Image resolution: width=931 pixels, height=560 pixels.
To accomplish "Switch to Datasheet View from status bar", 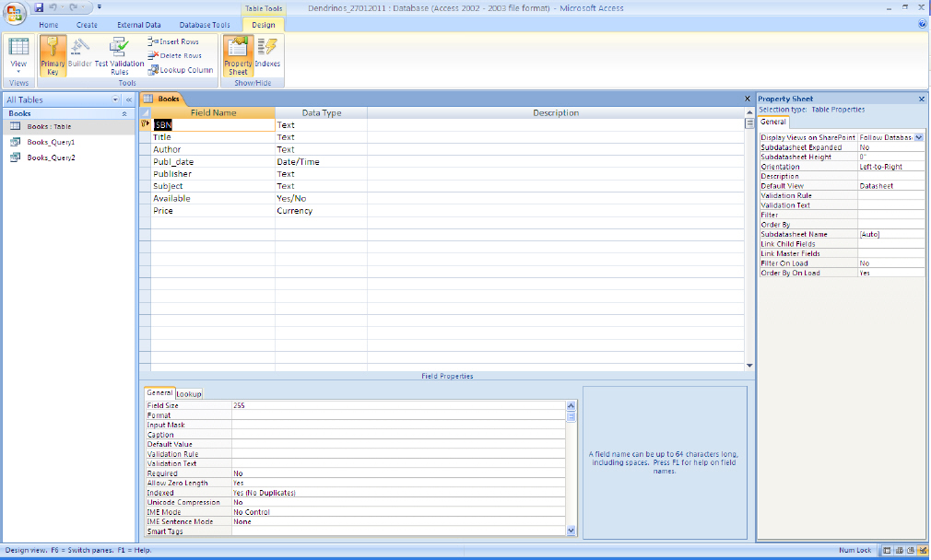I will coord(887,551).
